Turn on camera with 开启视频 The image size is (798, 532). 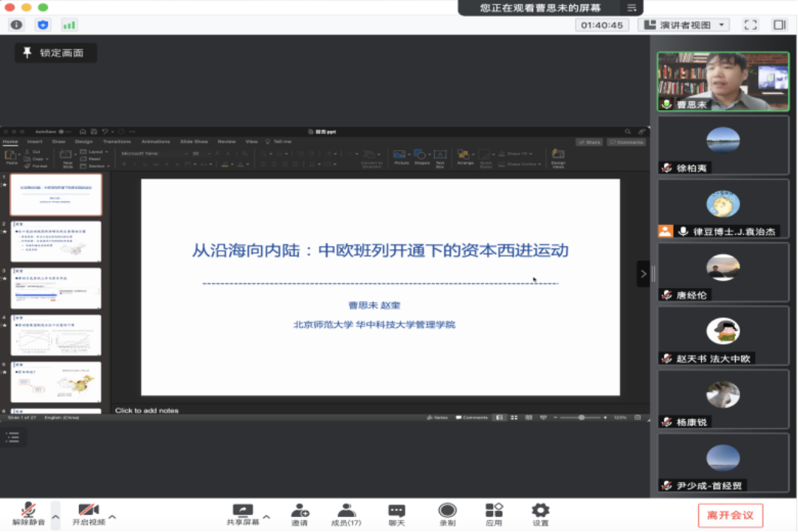(x=89, y=514)
